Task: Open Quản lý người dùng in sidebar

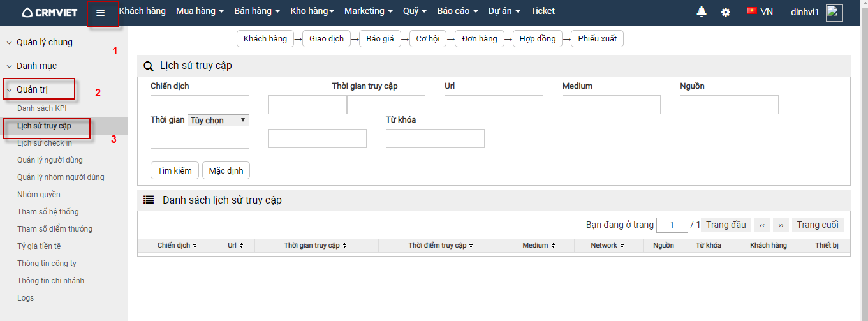Action: click(50, 160)
